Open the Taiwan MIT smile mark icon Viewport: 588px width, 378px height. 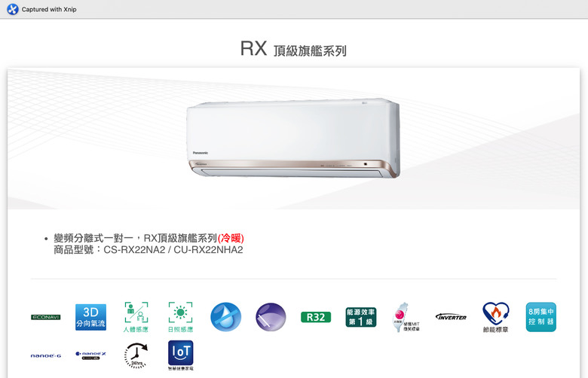[406, 317]
